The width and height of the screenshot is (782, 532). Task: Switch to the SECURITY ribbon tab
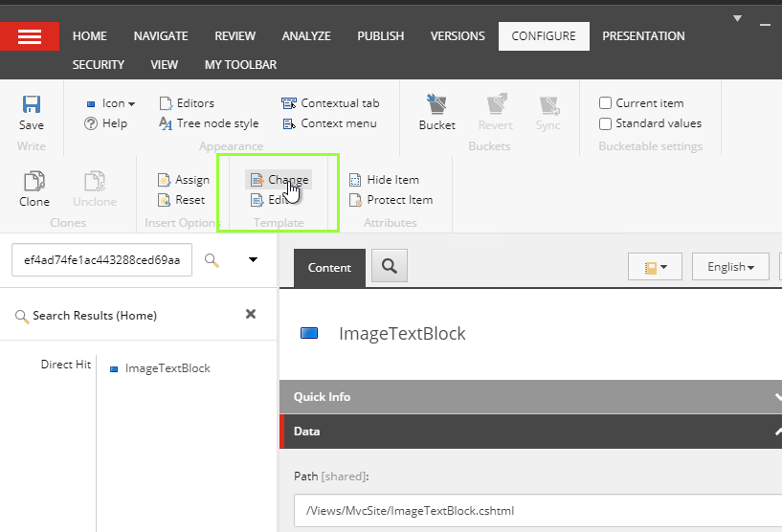(x=99, y=65)
